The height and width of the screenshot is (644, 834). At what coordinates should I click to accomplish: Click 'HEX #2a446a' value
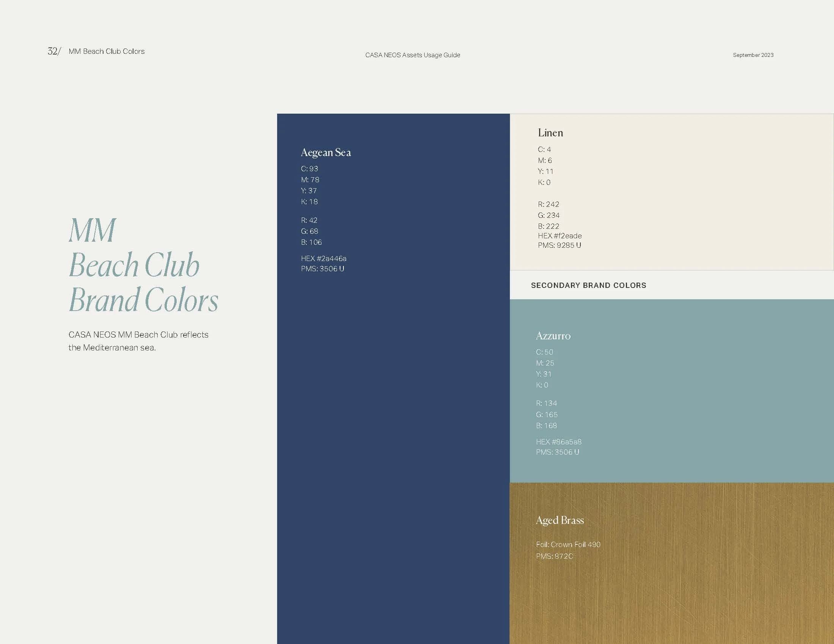point(323,258)
